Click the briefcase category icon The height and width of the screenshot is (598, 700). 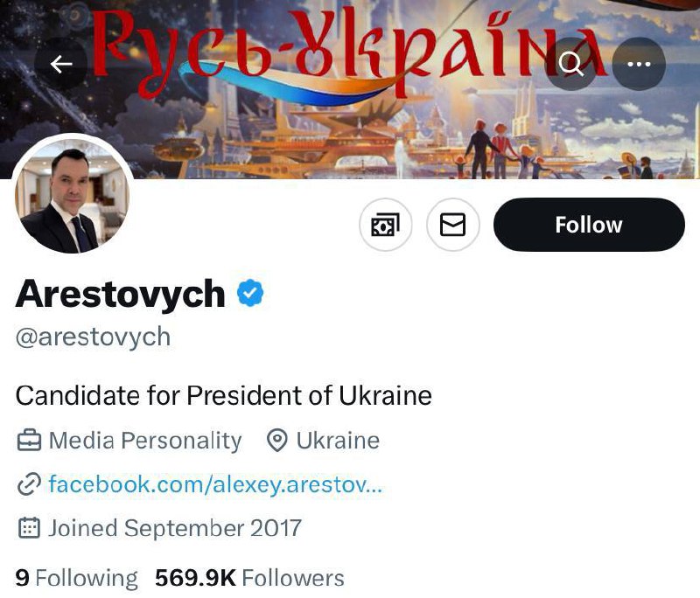[29, 441]
